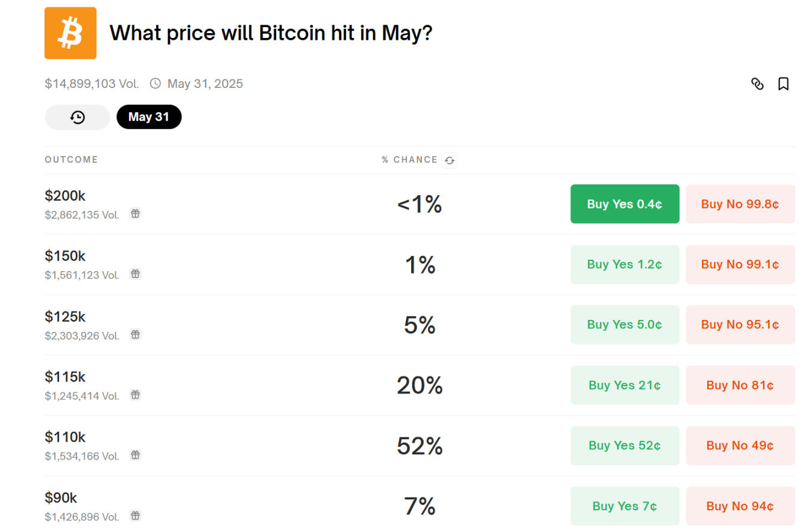Click the gift icon under $200k
The height and width of the screenshot is (532, 806).
136,213
